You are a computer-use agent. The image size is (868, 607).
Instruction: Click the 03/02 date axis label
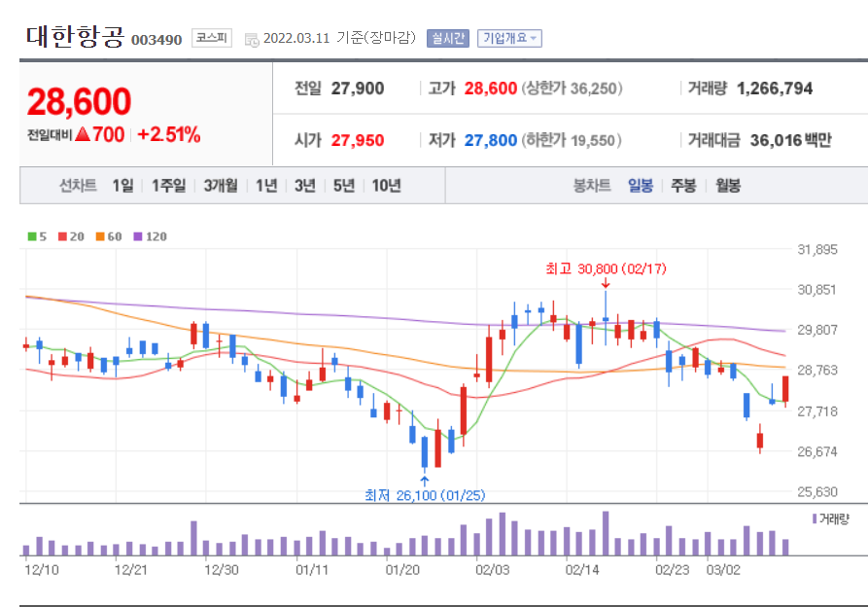723,570
